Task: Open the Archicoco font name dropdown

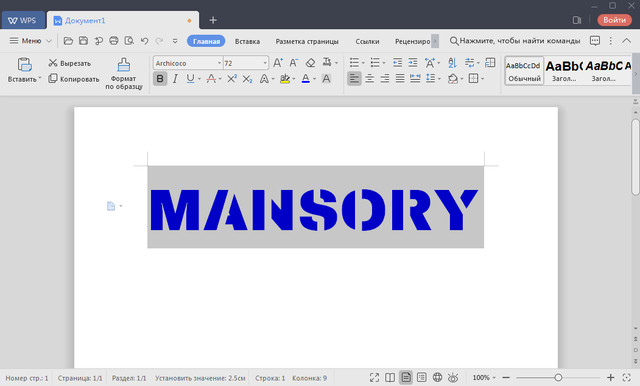Action: pos(219,63)
